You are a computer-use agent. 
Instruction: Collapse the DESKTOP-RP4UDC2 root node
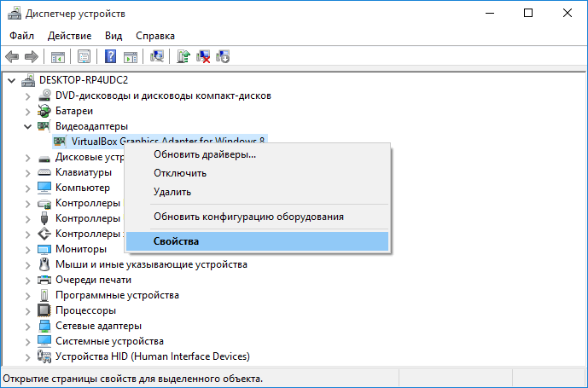11,79
